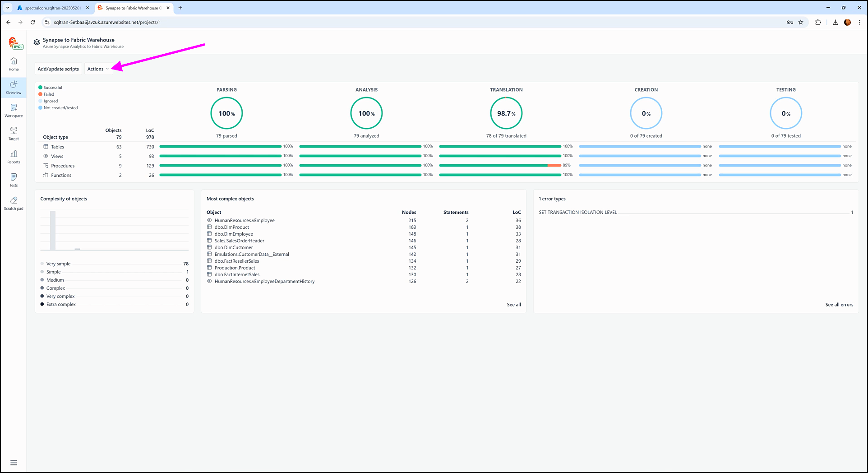Click the Add/update scripts button

coord(58,69)
